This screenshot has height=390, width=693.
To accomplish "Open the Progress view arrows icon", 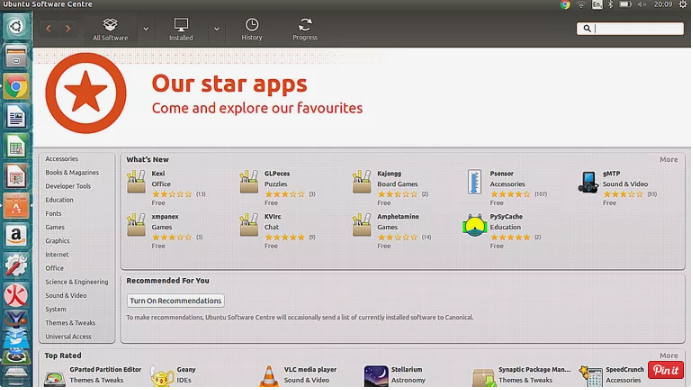I will click(305, 24).
